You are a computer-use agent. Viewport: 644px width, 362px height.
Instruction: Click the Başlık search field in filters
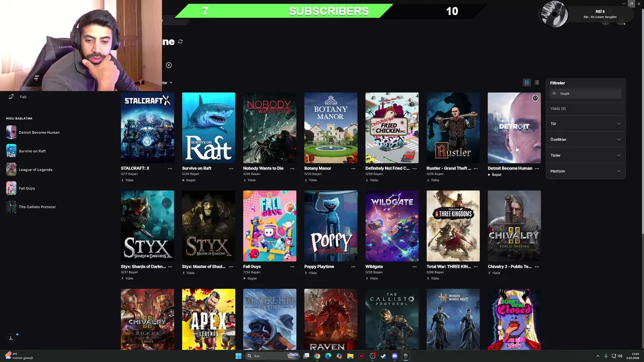586,94
